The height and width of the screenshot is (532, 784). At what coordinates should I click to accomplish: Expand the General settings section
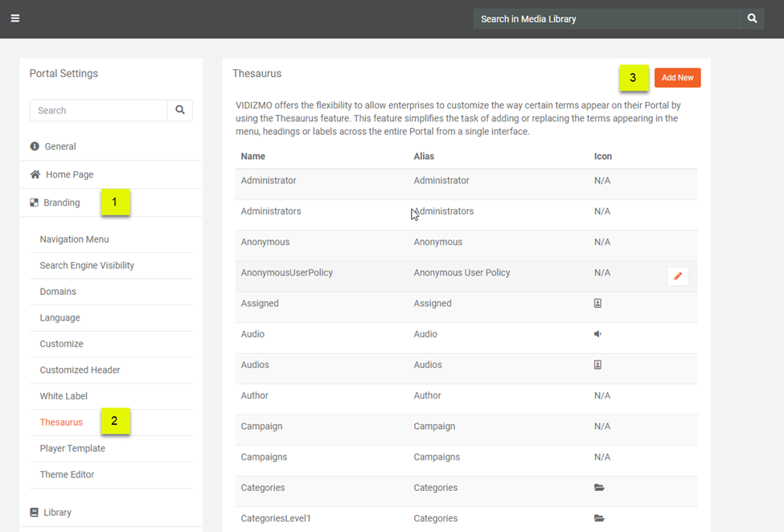[60, 146]
